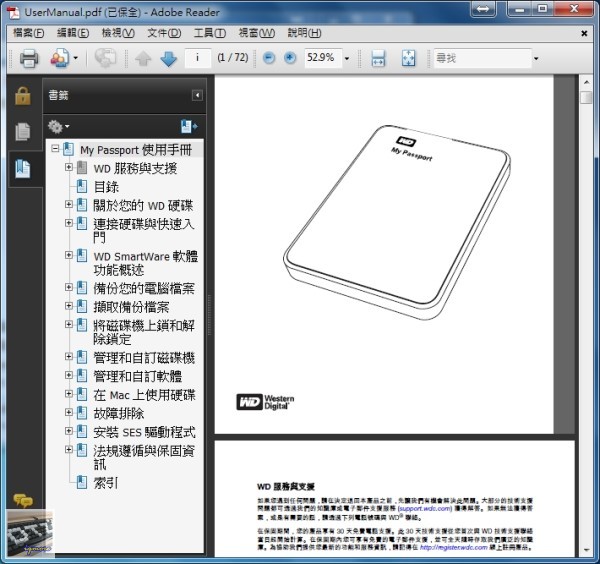The width and height of the screenshot is (600, 564).
Task: Open the Pages thumbnails panel icon
Action: tap(23, 132)
